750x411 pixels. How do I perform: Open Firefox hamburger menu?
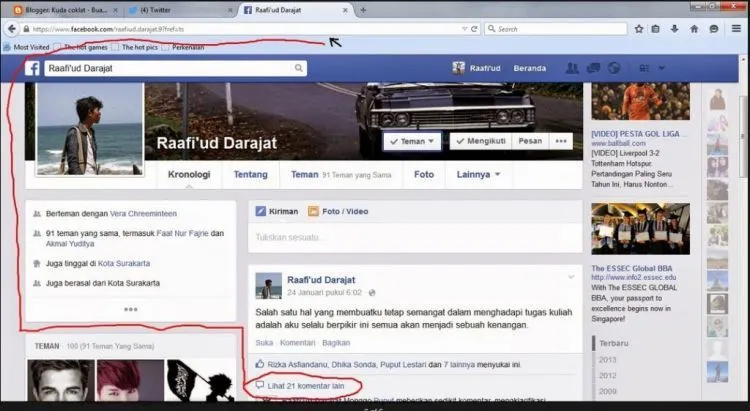736,29
